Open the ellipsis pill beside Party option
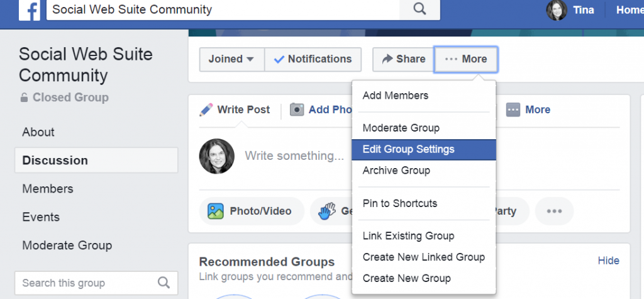The width and height of the screenshot is (644, 299). (x=554, y=212)
